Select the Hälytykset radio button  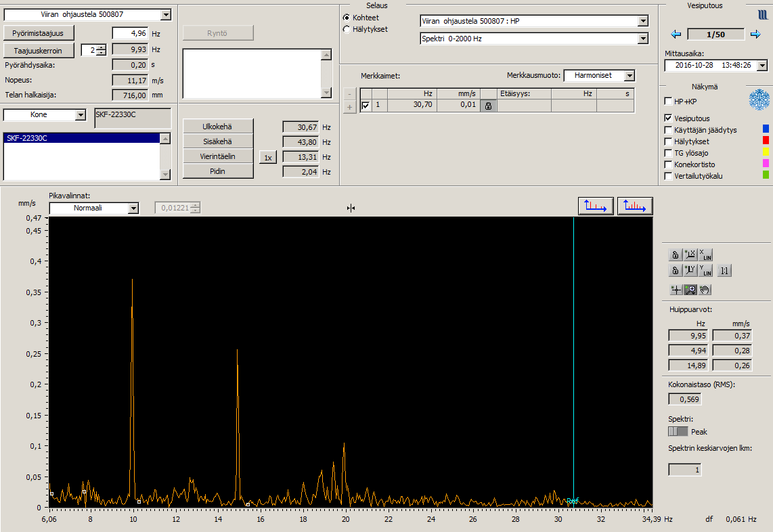(x=347, y=30)
